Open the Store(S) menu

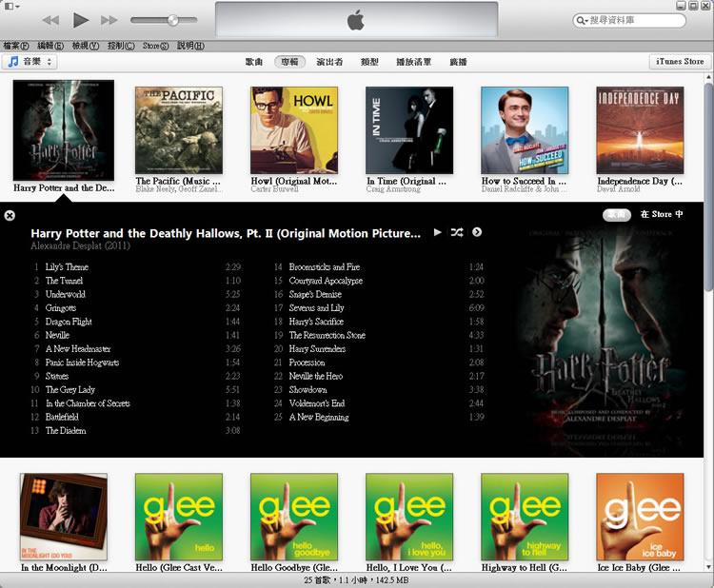coord(155,46)
